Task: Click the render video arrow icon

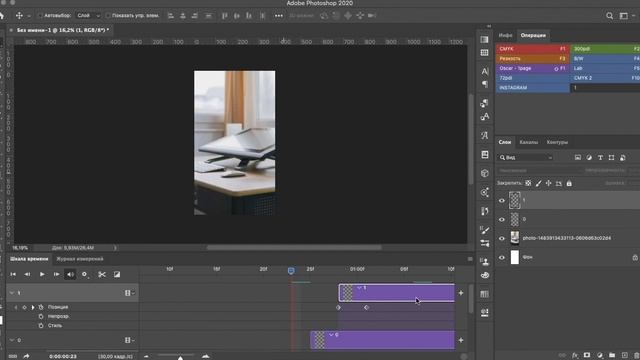Action: (x=26, y=356)
